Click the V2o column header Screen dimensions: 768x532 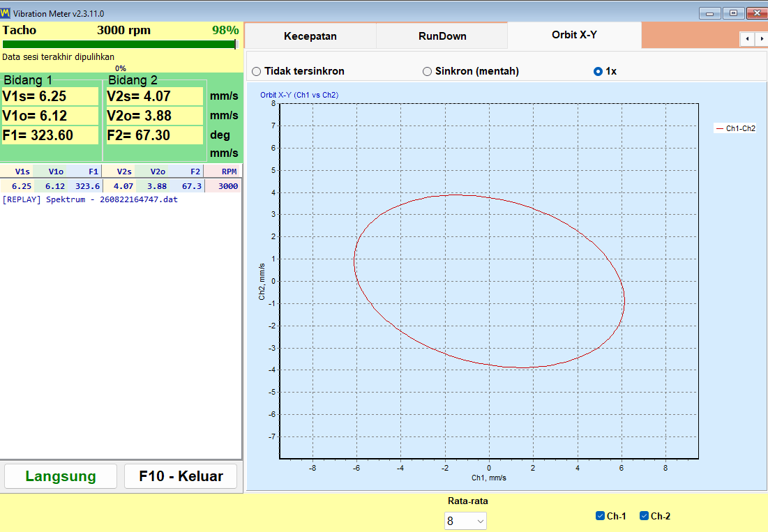152,172
